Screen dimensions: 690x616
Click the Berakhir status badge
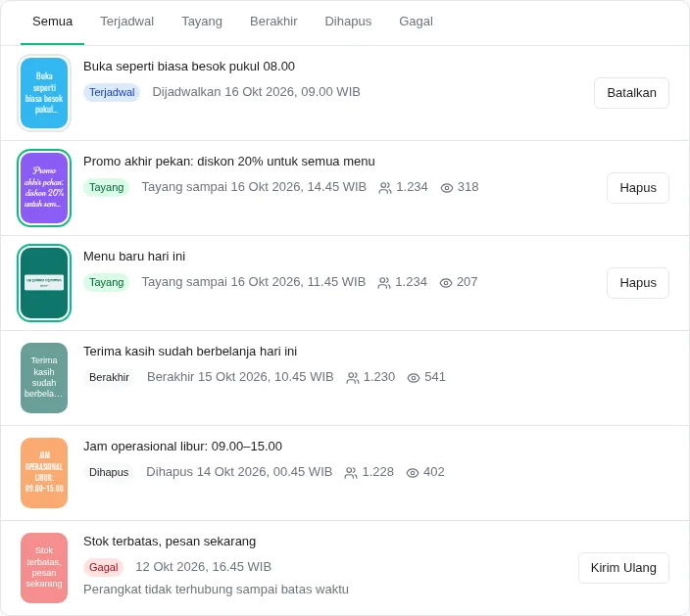click(x=109, y=377)
